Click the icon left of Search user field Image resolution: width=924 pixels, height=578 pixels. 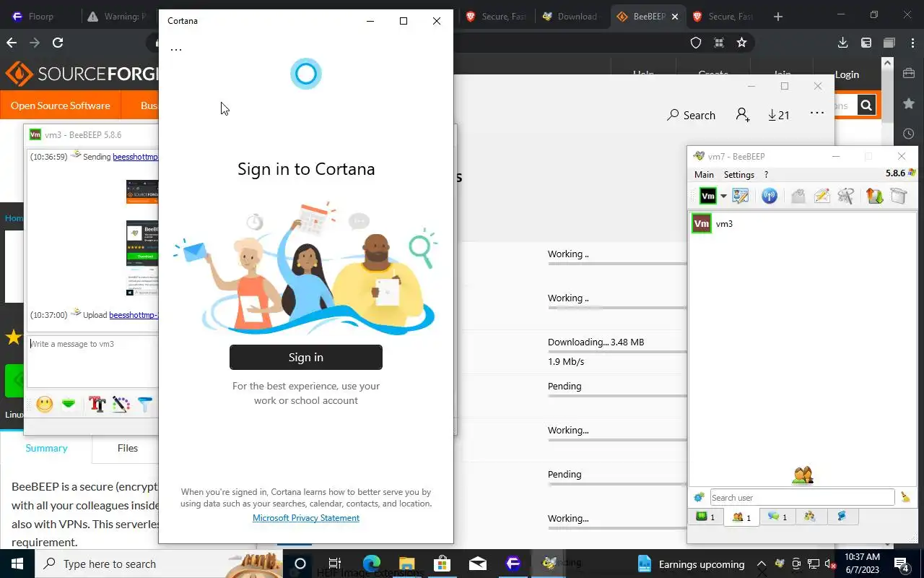(x=699, y=497)
